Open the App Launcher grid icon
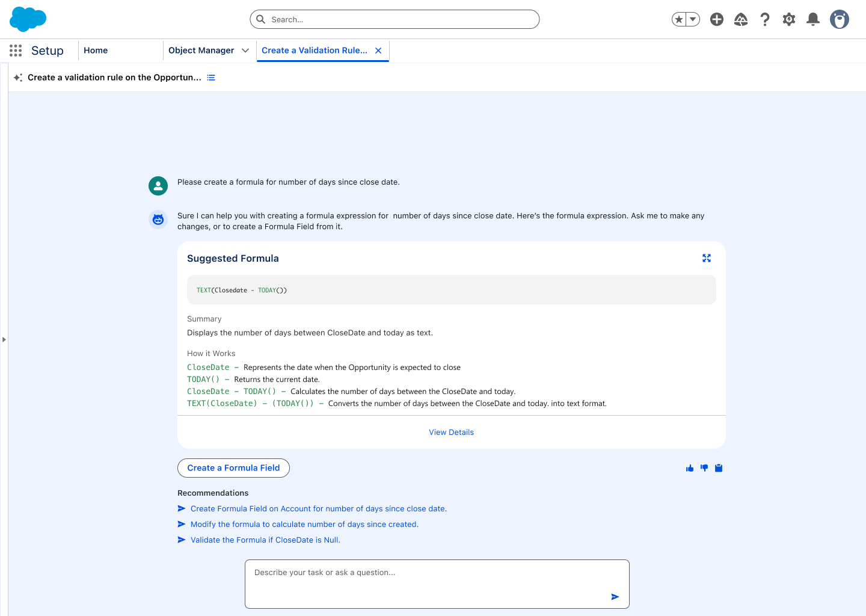Image resolution: width=866 pixels, height=616 pixels. 16,51
